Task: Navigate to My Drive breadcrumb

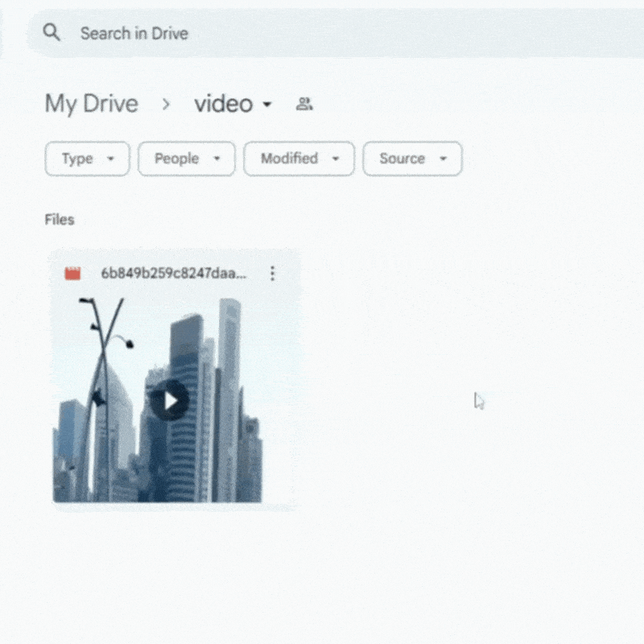Action: coord(90,103)
